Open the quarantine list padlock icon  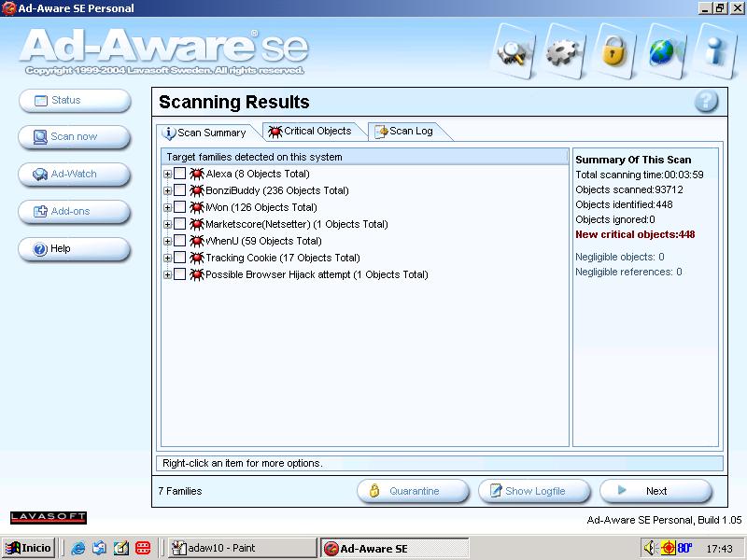pos(614,51)
